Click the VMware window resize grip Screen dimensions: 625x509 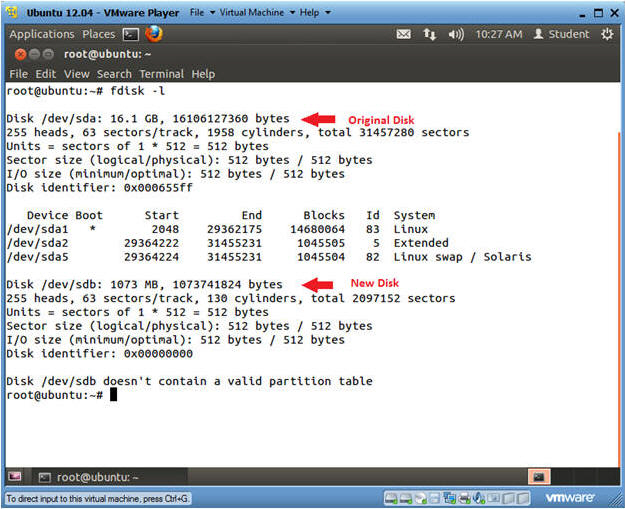pyautogui.click(x=614, y=500)
